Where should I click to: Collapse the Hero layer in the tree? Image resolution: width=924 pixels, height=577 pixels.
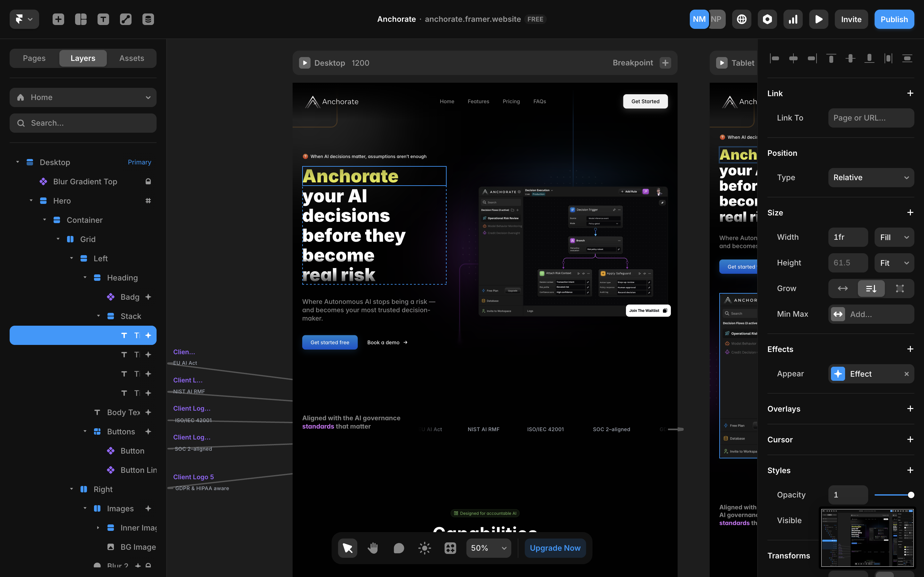[31, 201]
